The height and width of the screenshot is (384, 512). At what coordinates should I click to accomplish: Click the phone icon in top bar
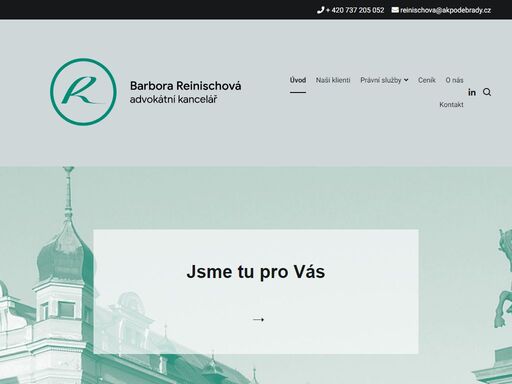(320, 10)
